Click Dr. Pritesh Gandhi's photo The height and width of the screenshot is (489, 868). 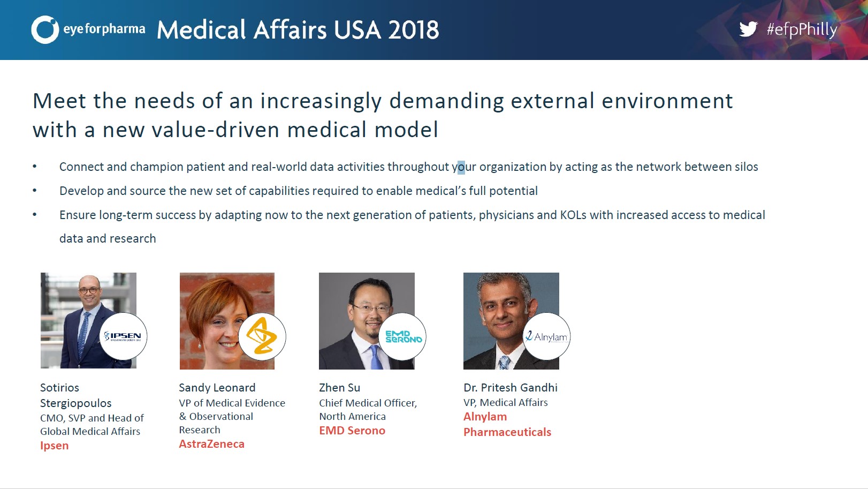[x=511, y=321]
